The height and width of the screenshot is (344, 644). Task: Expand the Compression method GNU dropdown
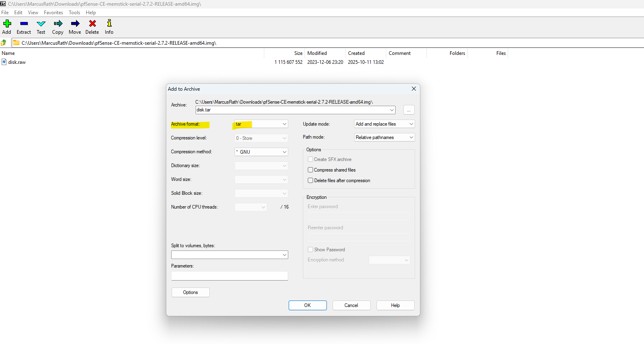click(x=261, y=152)
